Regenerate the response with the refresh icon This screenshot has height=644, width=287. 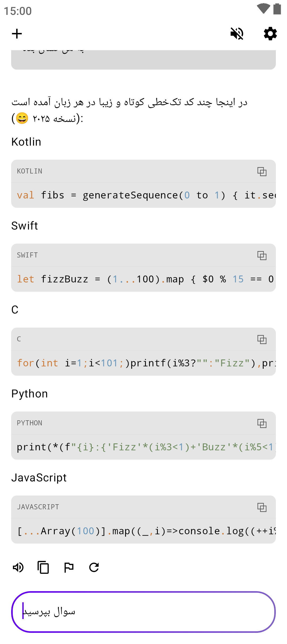point(94,567)
